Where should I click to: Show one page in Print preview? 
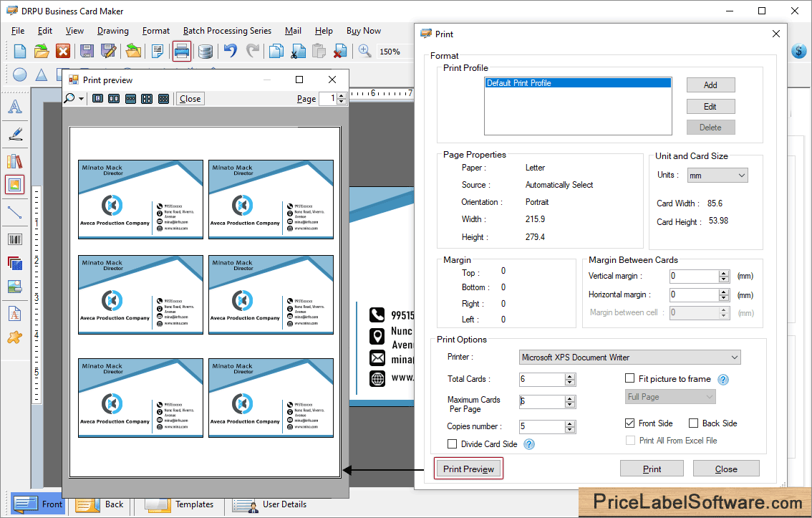[98, 98]
